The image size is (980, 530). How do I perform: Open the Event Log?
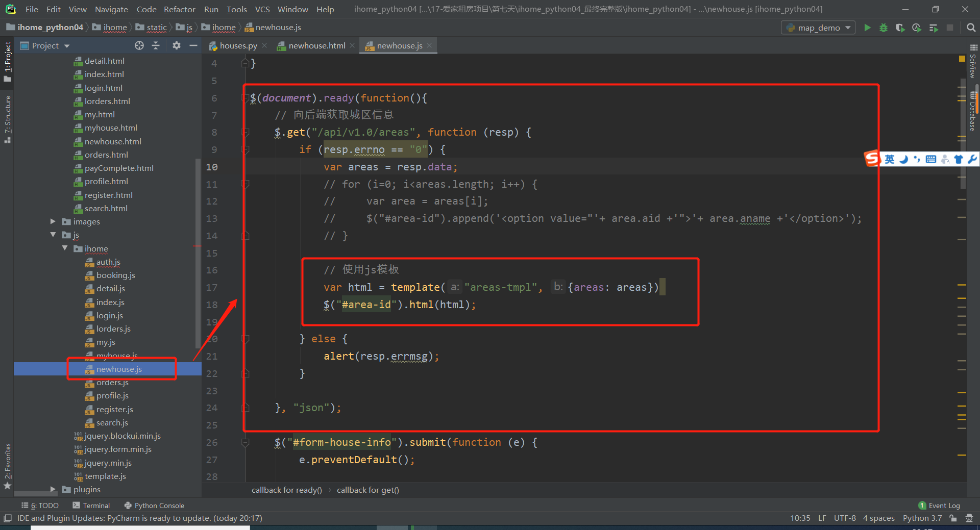coord(939,506)
